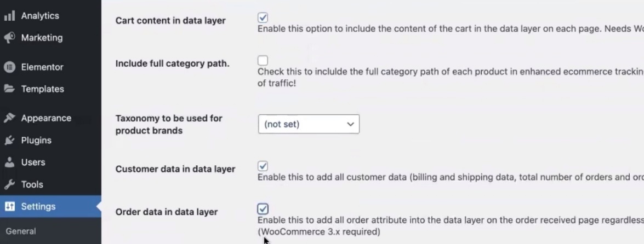Click the Templates folder icon
The width and height of the screenshot is (644, 244).
click(9, 89)
